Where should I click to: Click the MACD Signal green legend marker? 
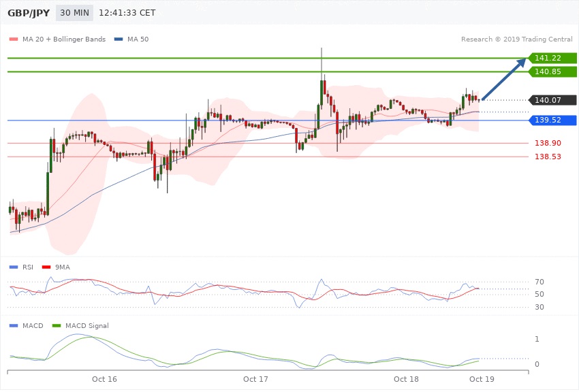57,325
